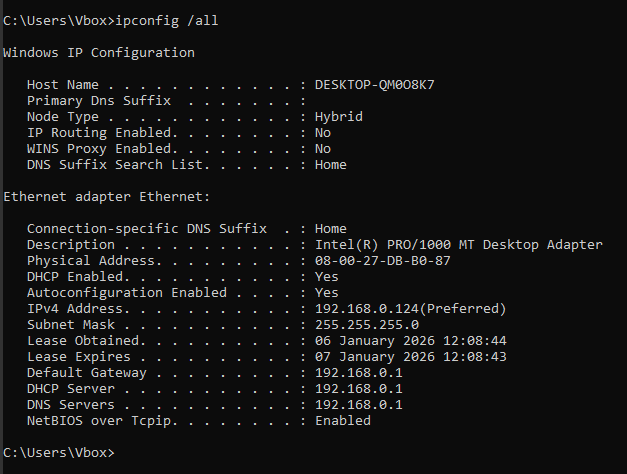
Task: Click the Intel(R) PRO/1000 MT Desktop Adapter text
Action: tap(458, 244)
